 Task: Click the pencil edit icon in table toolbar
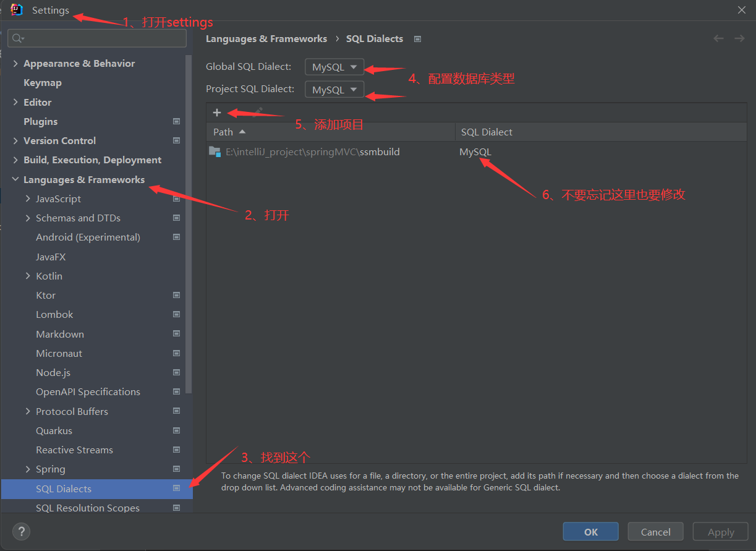258,112
